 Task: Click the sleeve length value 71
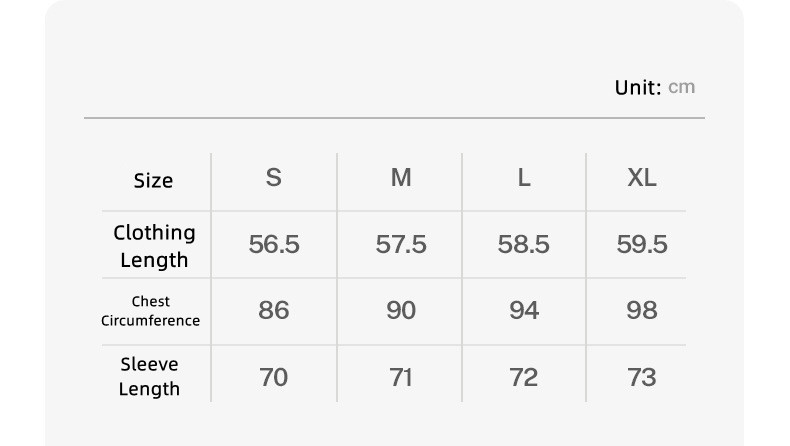point(401,377)
